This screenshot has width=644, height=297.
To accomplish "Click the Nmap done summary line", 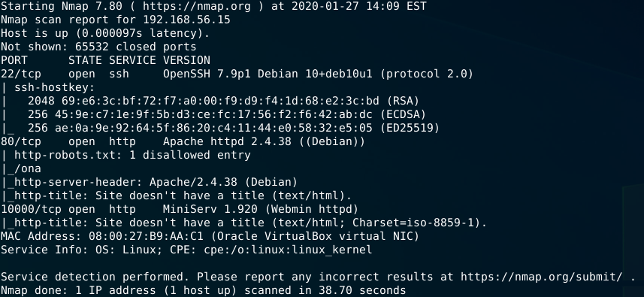I will pos(203,290).
